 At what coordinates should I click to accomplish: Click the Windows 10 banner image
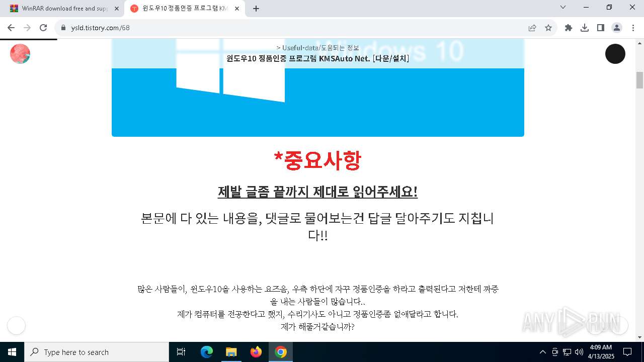317,88
